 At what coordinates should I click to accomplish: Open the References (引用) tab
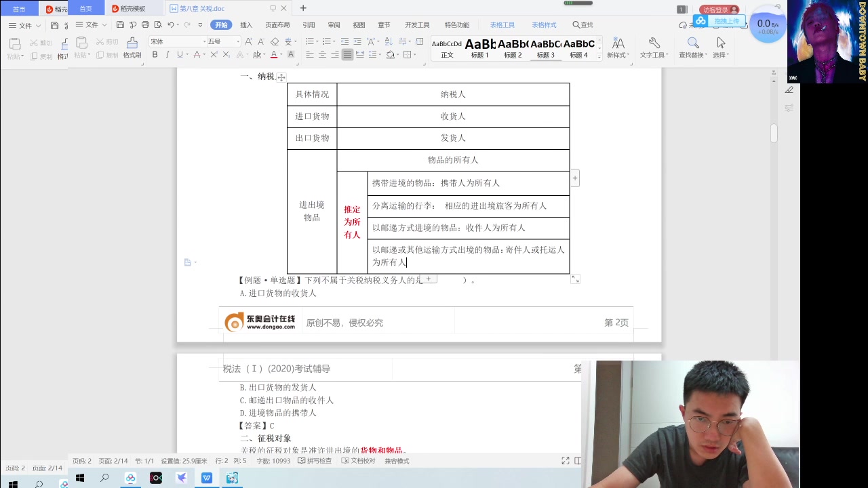coord(309,25)
